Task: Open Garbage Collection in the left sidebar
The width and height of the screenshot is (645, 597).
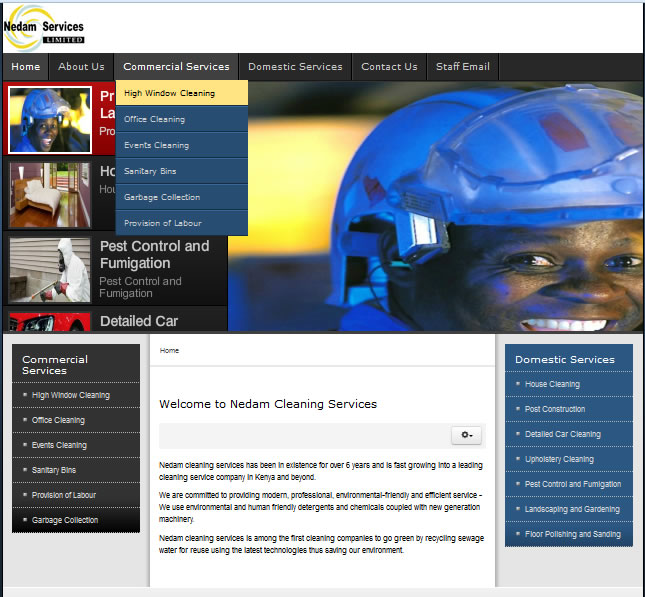Action: [65, 520]
